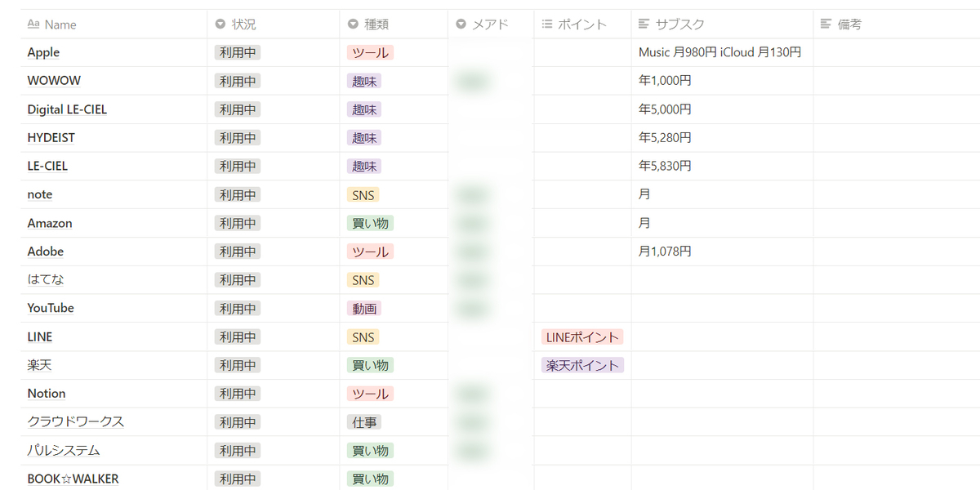980x490 pixels.
Task: Click the 楽天ポイント tag in the 楽天 row
Action: coord(582,365)
